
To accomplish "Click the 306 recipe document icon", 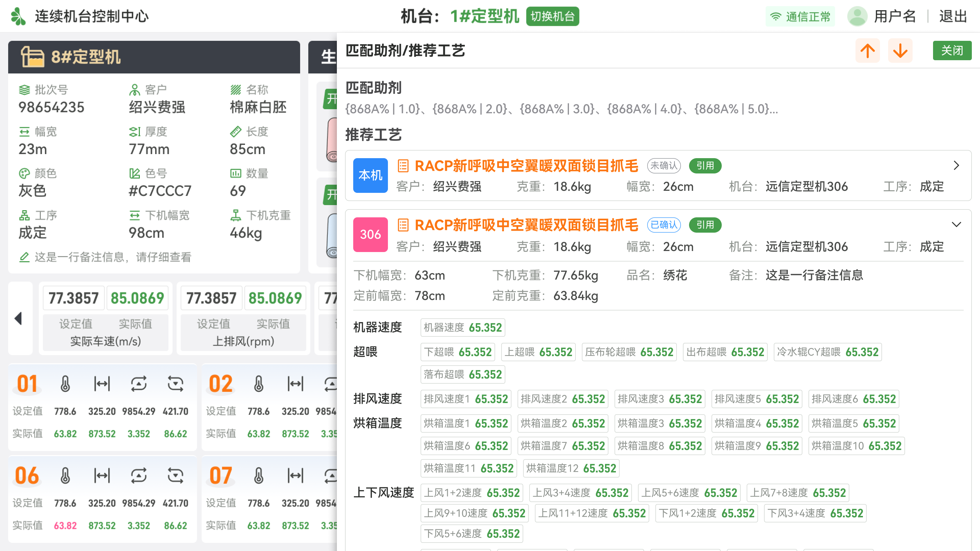I will (403, 225).
